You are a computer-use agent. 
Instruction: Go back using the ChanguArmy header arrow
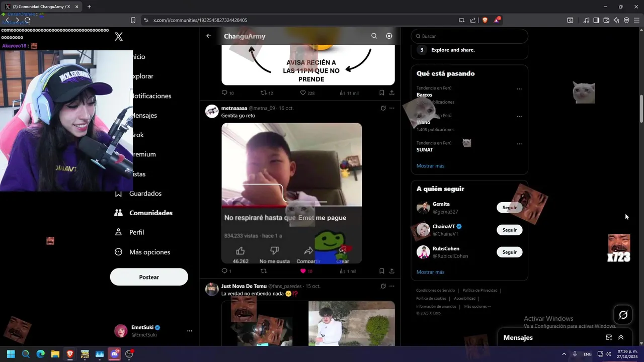pos(209,36)
